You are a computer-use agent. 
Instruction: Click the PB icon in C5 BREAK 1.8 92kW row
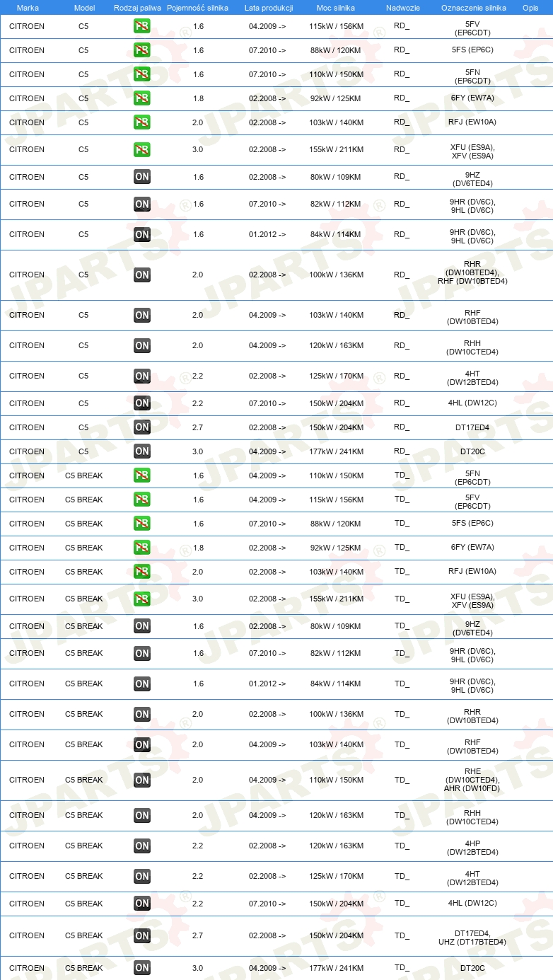coord(142,548)
